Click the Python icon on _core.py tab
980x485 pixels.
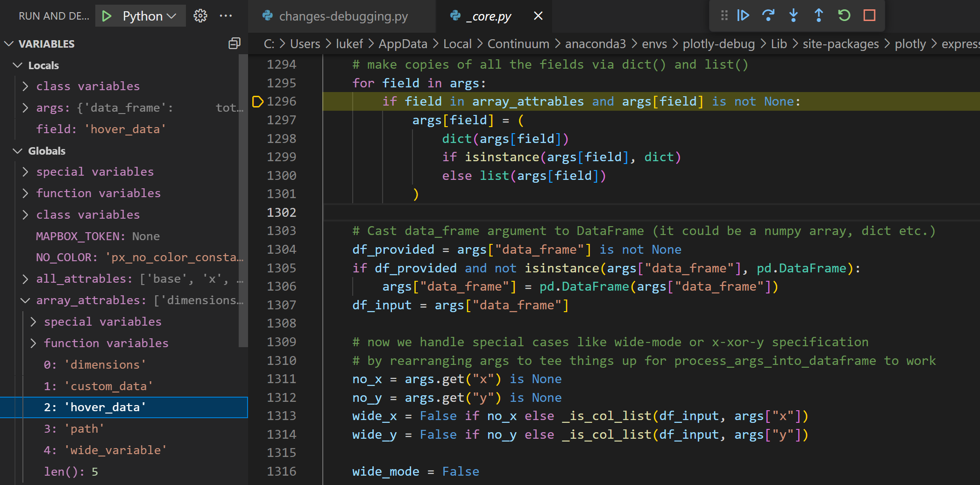pyautogui.click(x=455, y=16)
